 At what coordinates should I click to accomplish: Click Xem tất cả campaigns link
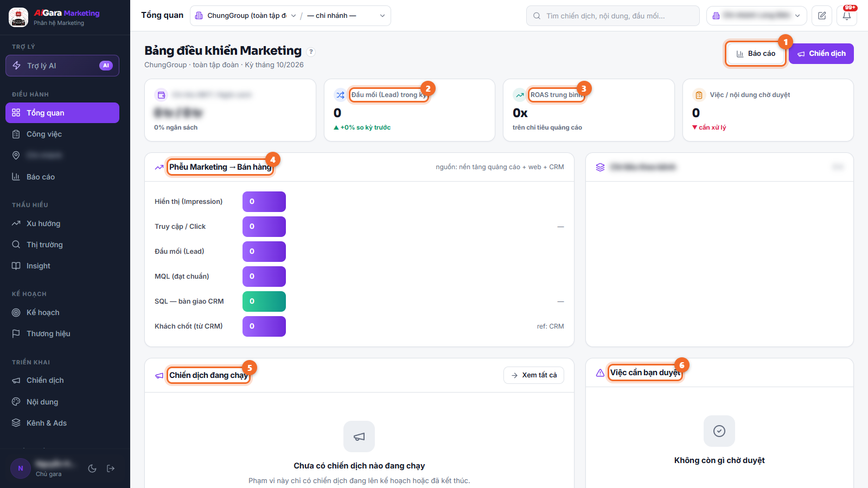534,375
